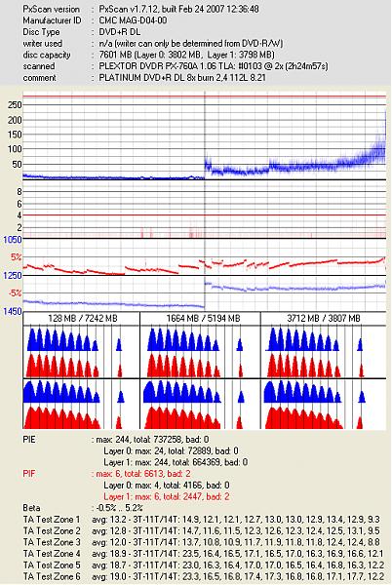Click the '3712 MB / 3807 MB' zone header
The width and height of the screenshot is (392, 585).
[x=324, y=319]
